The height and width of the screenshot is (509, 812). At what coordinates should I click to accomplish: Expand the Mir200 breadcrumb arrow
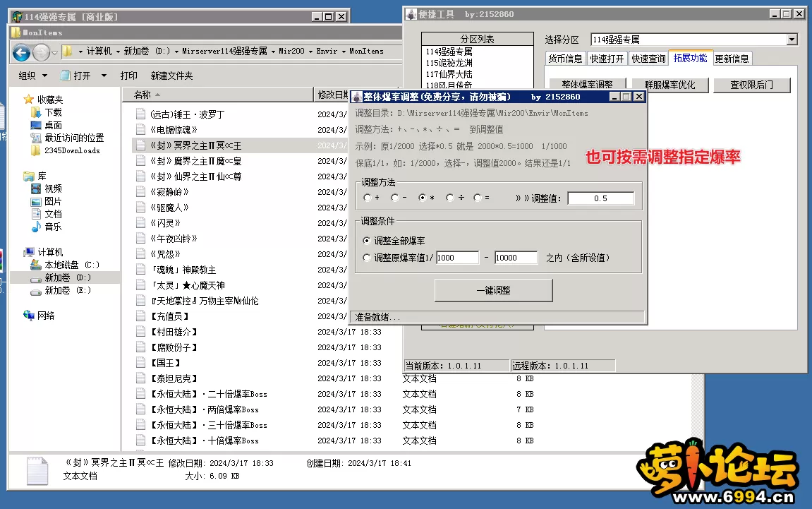[310, 52]
